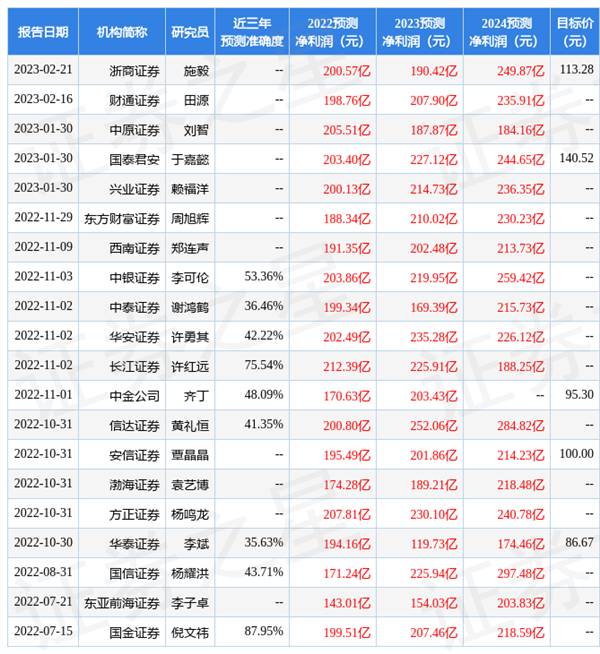Select researcher 李子卓
600x654 pixels.
click(x=190, y=604)
